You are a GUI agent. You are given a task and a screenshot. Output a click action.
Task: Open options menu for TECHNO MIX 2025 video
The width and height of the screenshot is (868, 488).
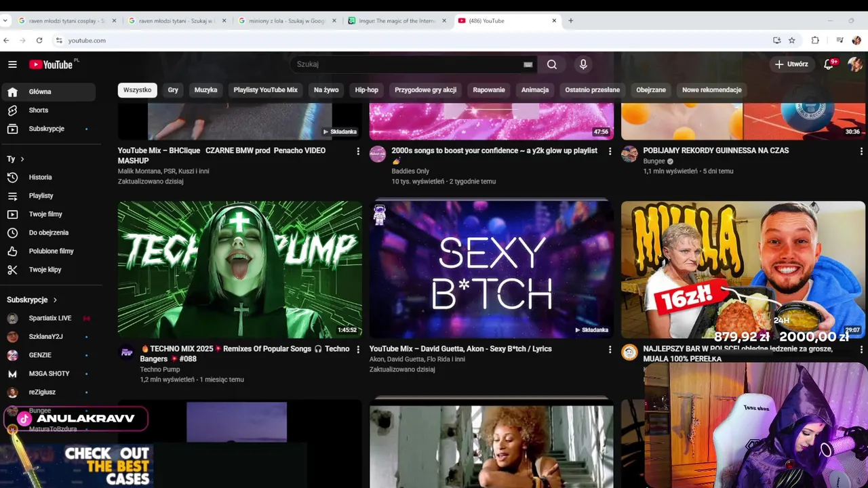pos(358,350)
